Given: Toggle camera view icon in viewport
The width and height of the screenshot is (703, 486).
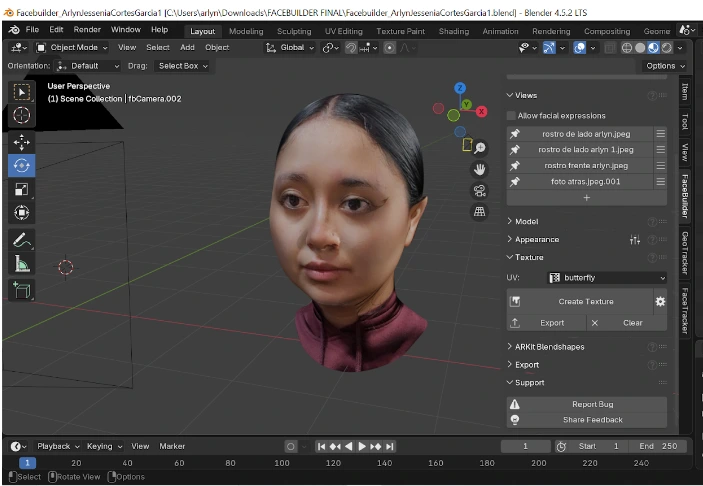Looking at the screenshot, I should (x=480, y=191).
